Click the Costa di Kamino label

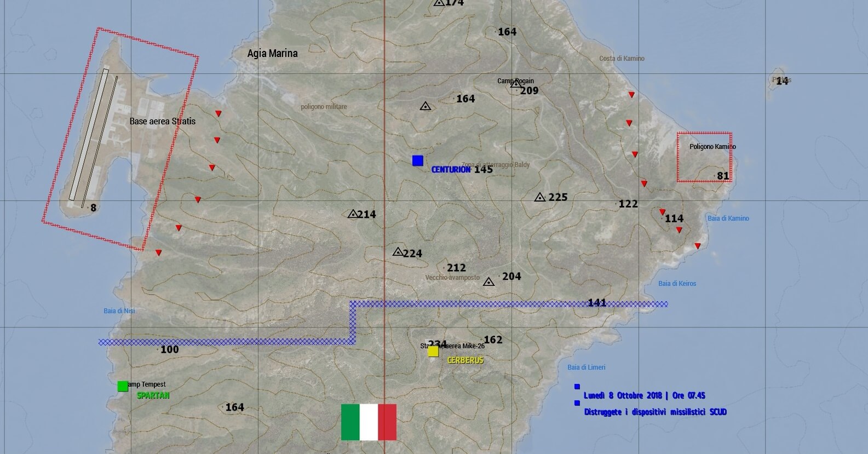click(622, 59)
